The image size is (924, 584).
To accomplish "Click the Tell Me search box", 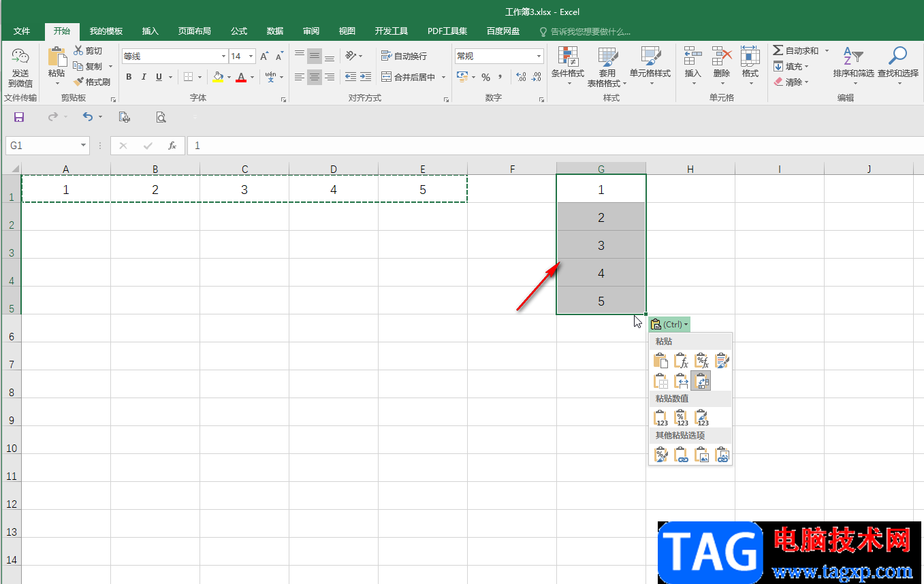I will tap(584, 31).
